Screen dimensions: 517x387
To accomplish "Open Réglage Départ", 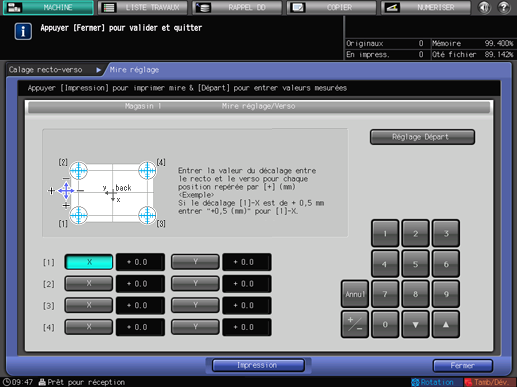I will tap(422, 137).
